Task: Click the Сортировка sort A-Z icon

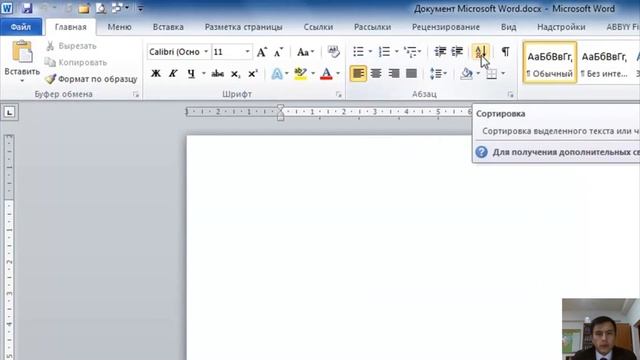Action: point(480,51)
